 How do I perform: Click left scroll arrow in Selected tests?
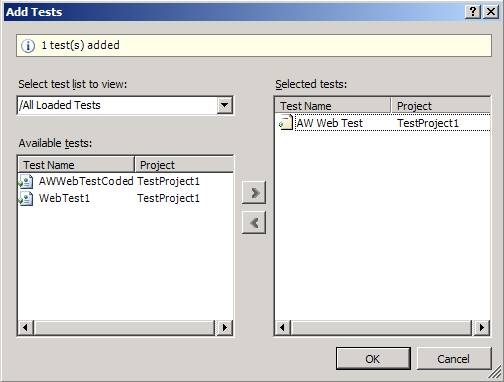click(283, 328)
